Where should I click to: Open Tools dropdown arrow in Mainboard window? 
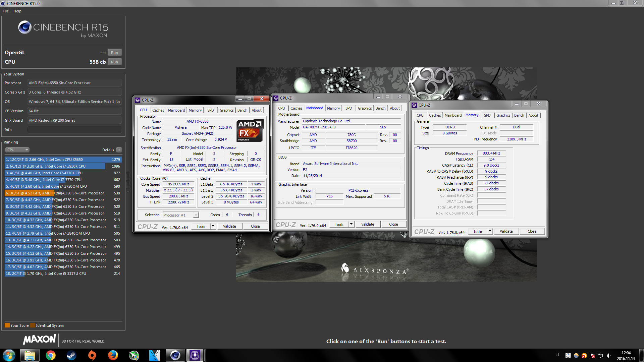(351, 224)
